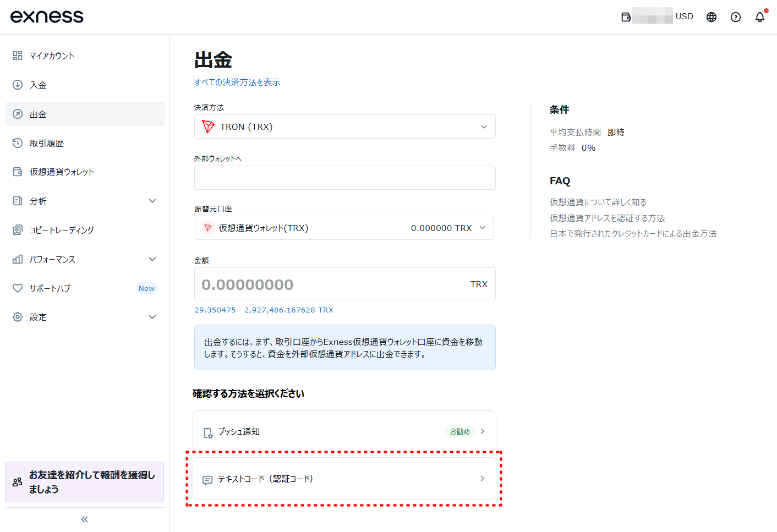Open the TRON (TRX) payment method dropdown

point(345,127)
